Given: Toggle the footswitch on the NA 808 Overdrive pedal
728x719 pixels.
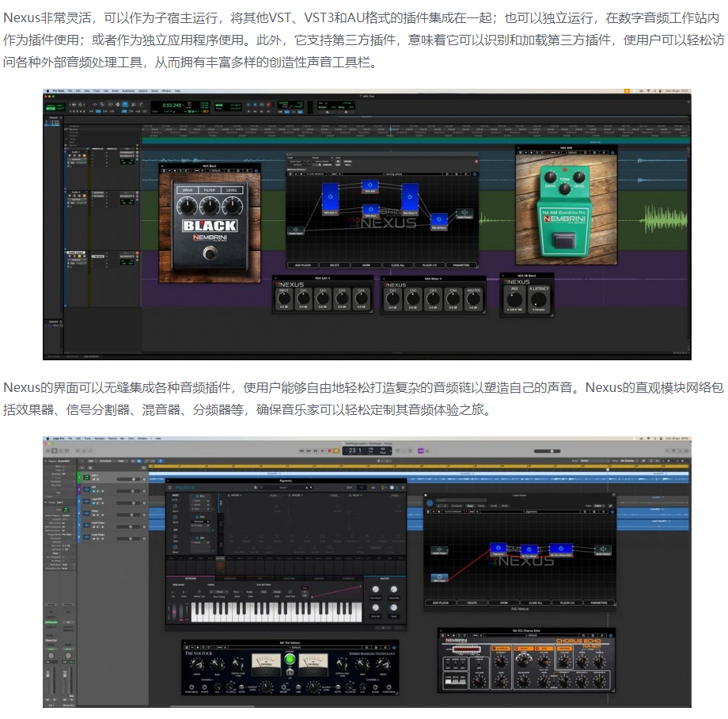Looking at the screenshot, I should pos(563,242).
